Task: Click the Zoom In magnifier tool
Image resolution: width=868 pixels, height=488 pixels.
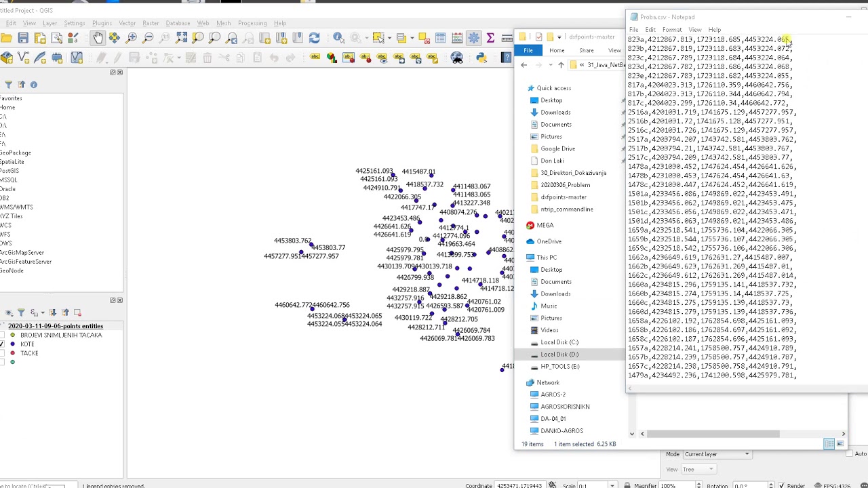Action: [x=131, y=38]
